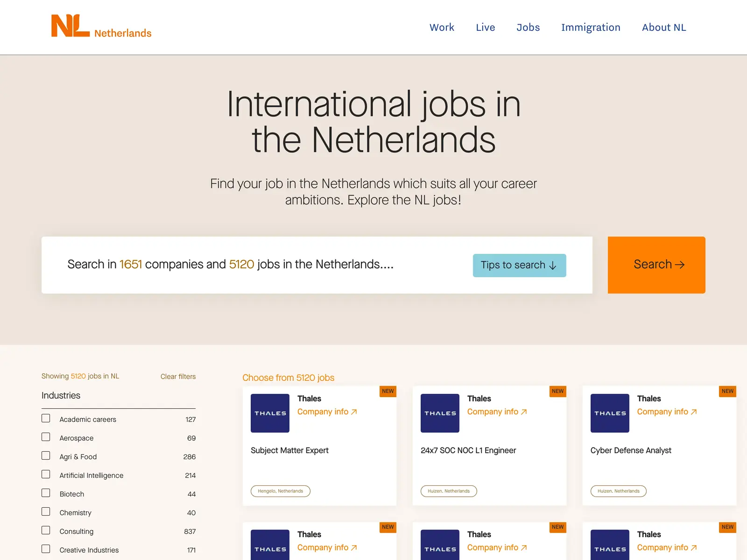Tick the Artificial Intelligence checkbox
Screen dimensions: 747x560
46,474
